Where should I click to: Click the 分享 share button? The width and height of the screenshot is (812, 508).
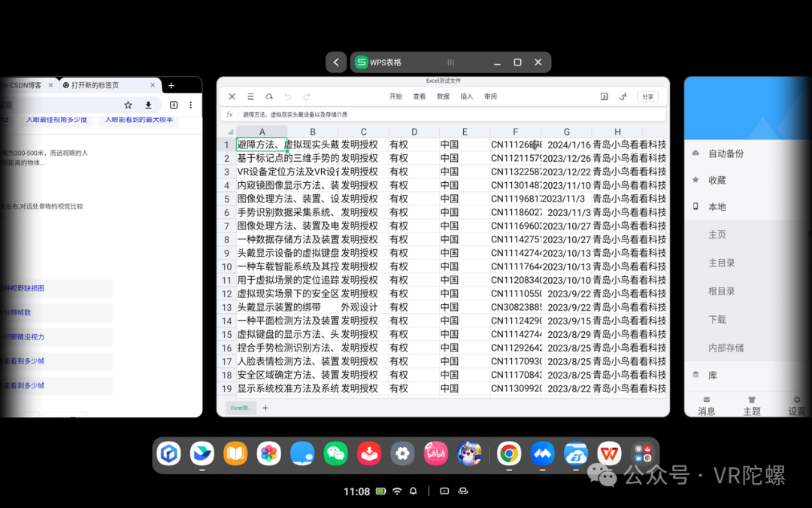coord(647,96)
